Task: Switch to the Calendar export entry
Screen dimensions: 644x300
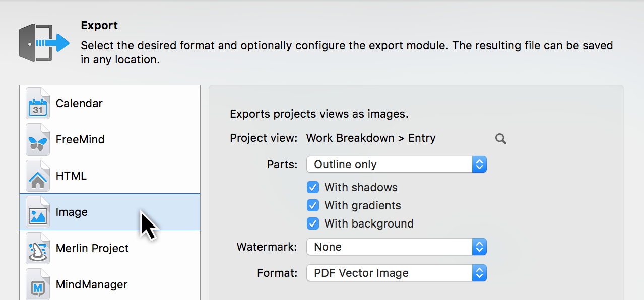Action: pos(79,103)
